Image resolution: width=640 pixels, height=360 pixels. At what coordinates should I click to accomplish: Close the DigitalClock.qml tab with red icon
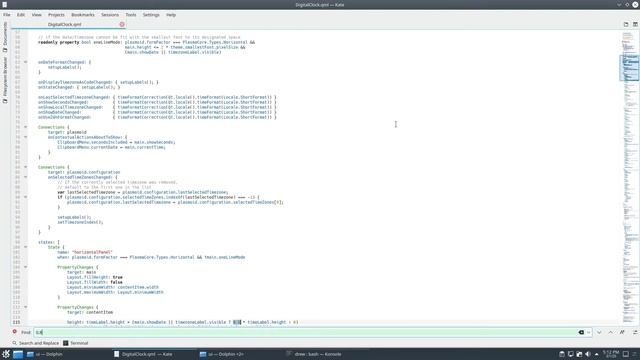122,24
